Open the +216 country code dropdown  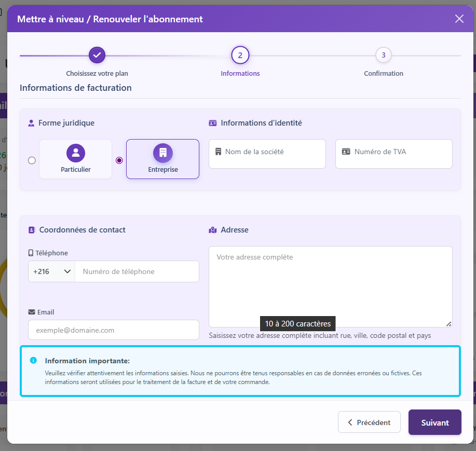click(x=52, y=271)
